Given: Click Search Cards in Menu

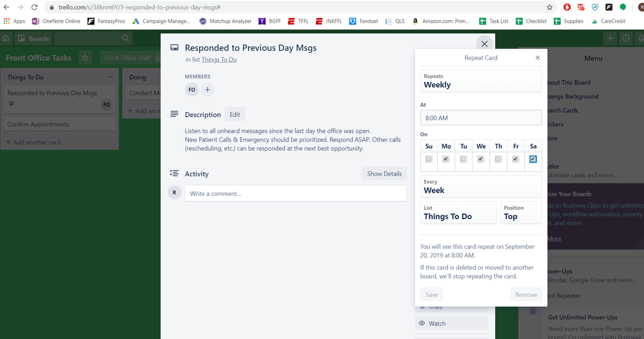Looking at the screenshot, I should pyautogui.click(x=563, y=110).
